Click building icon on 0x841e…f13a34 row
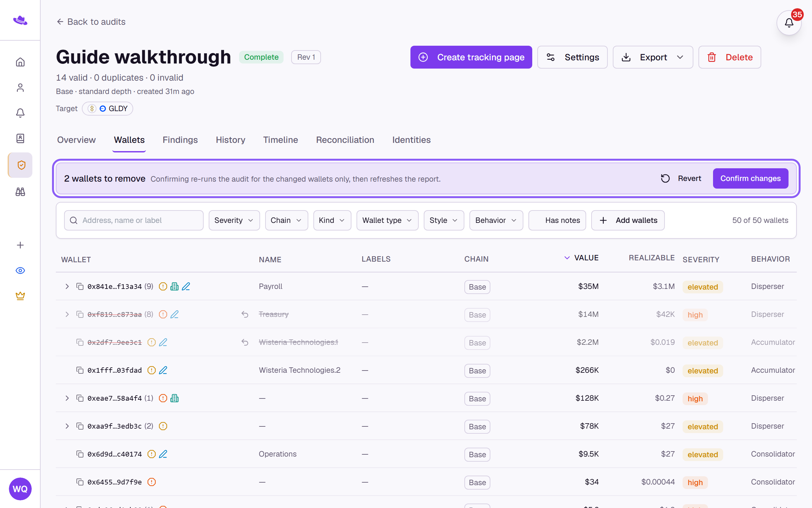 coord(174,286)
